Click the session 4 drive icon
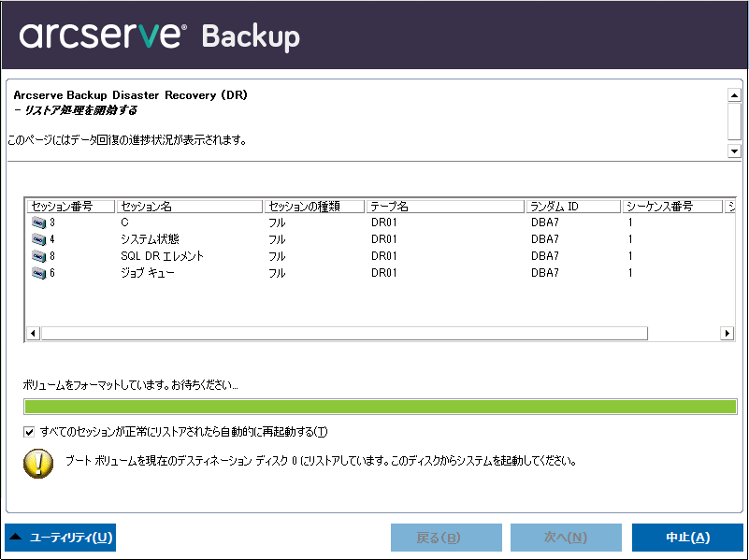 (x=38, y=239)
